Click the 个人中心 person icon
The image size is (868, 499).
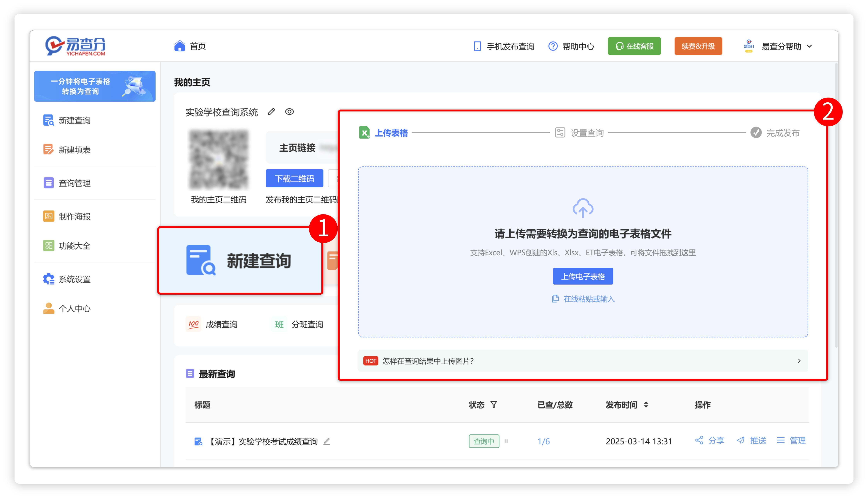pyautogui.click(x=48, y=308)
